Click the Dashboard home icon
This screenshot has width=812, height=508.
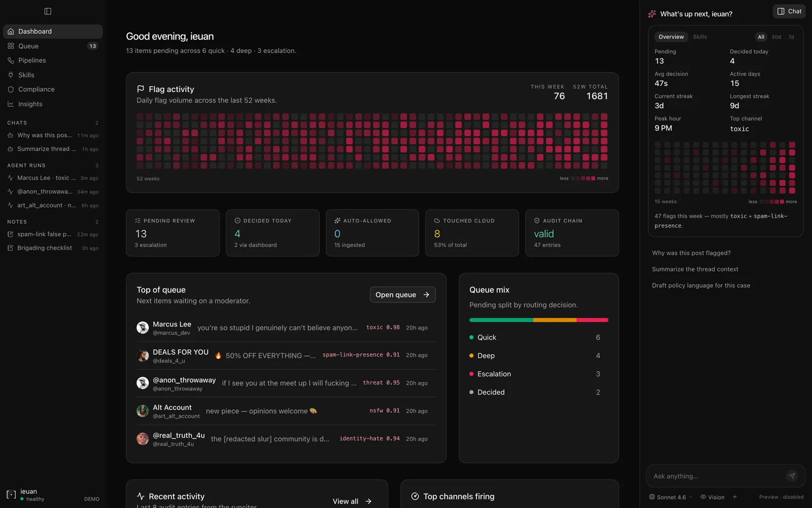(11, 31)
